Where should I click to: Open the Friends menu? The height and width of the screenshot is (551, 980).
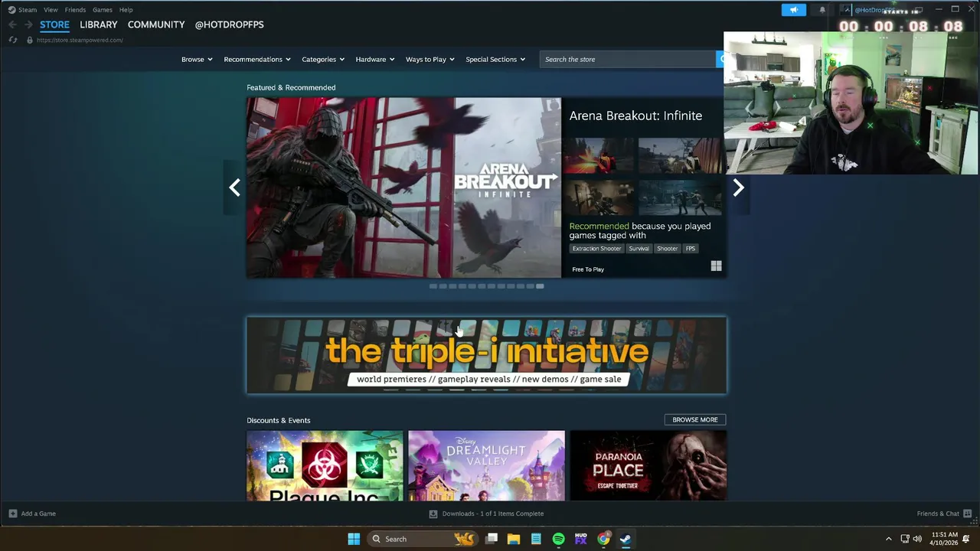(75, 10)
